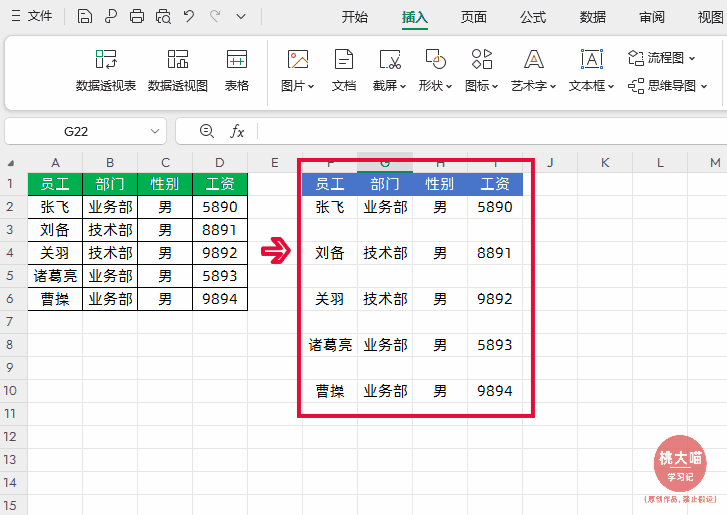
Task: Switch to the 公式 tab
Action: point(533,17)
